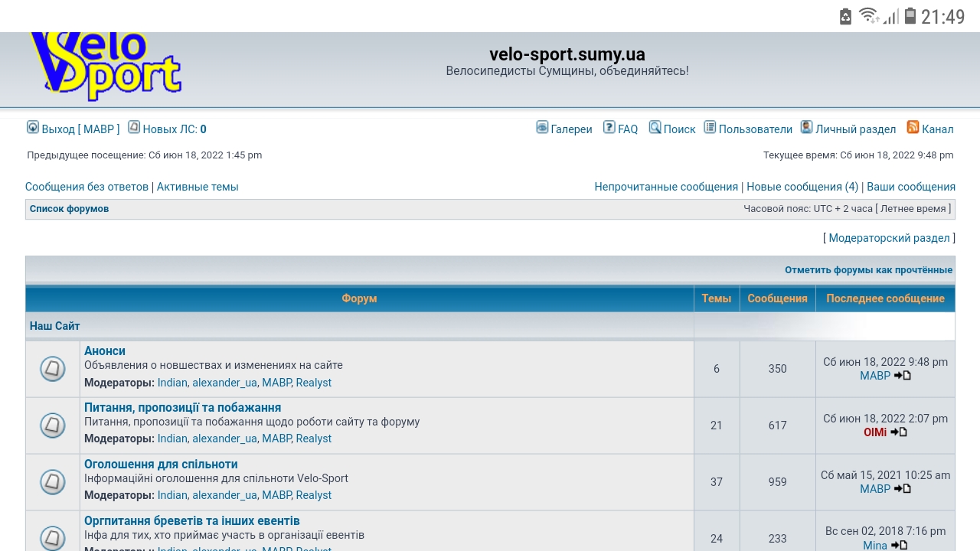Open Сообщения без ответов

click(87, 187)
